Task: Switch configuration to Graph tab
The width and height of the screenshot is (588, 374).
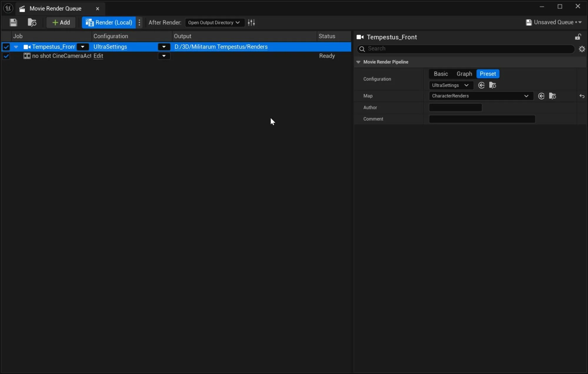Action: pos(464,74)
